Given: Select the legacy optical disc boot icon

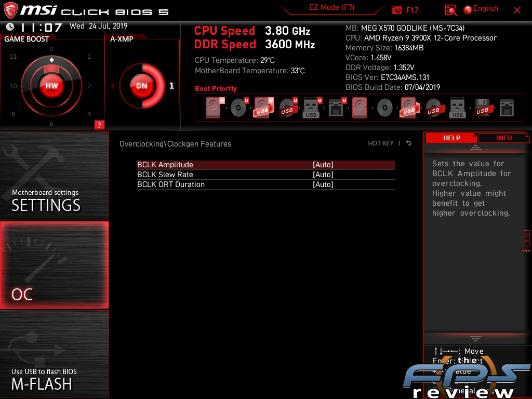Looking at the screenshot, I should (x=385, y=108).
